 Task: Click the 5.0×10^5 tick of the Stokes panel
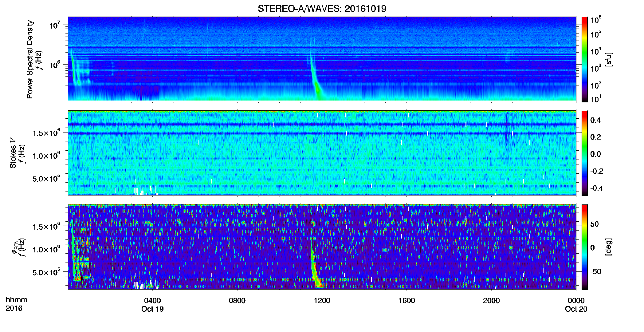46,178
